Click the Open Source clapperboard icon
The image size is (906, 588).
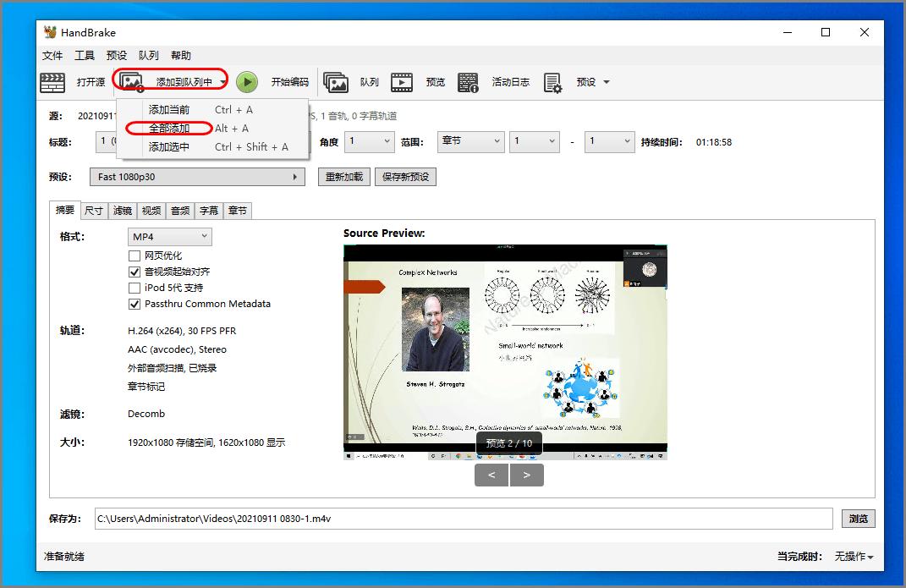click(x=53, y=82)
